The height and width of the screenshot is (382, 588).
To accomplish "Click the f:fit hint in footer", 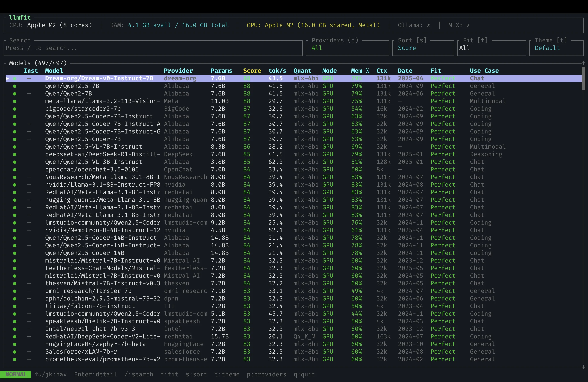I will click(x=169, y=374).
